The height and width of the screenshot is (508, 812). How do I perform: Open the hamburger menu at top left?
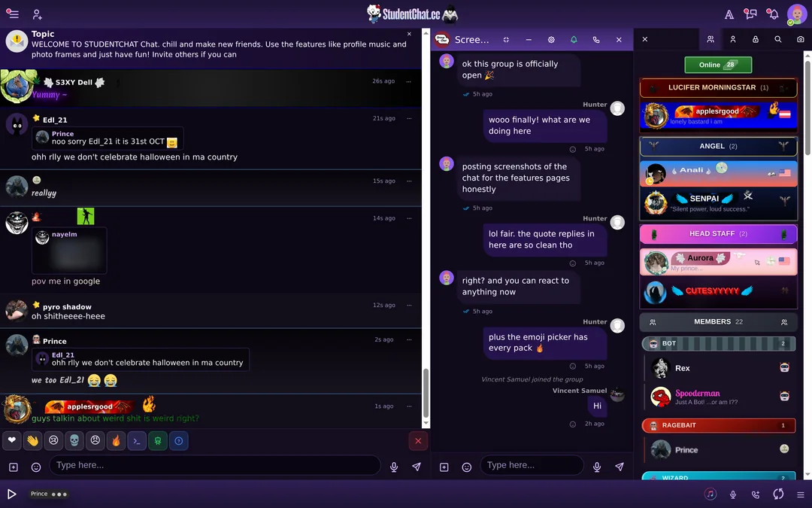(x=13, y=14)
